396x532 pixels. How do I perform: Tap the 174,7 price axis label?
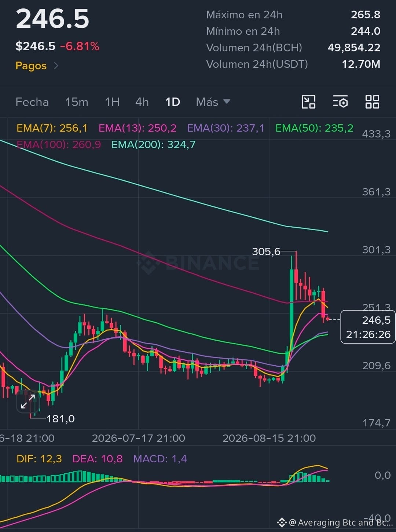pos(376,423)
